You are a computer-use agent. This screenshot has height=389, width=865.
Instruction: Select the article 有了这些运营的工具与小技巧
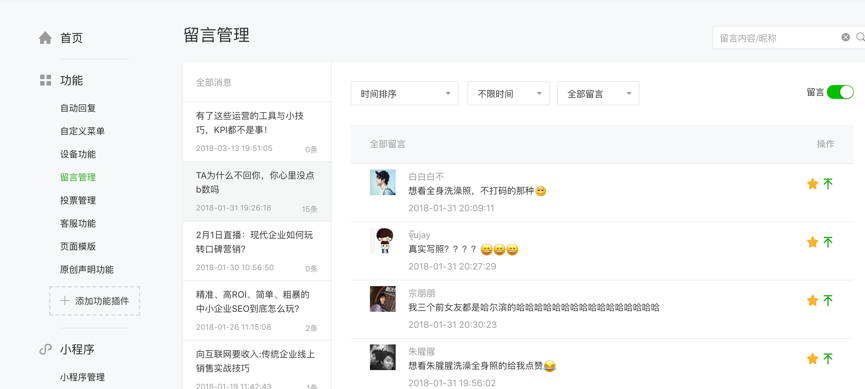click(x=257, y=131)
